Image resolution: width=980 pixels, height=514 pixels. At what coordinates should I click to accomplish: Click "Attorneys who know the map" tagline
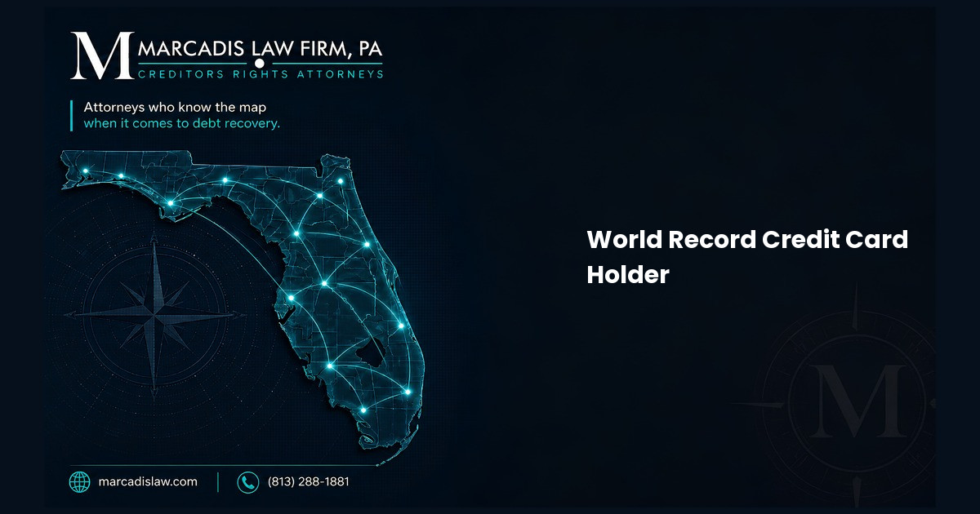pos(175,108)
